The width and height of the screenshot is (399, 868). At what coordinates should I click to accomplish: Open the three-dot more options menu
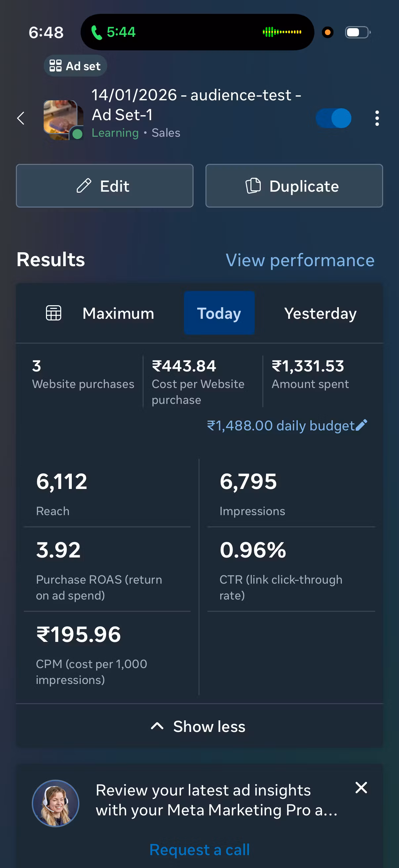[377, 118]
